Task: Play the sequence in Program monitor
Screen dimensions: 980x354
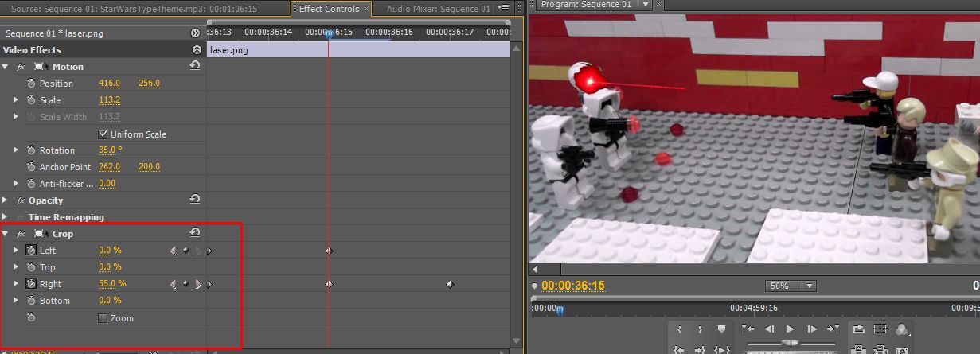Action: (x=791, y=329)
